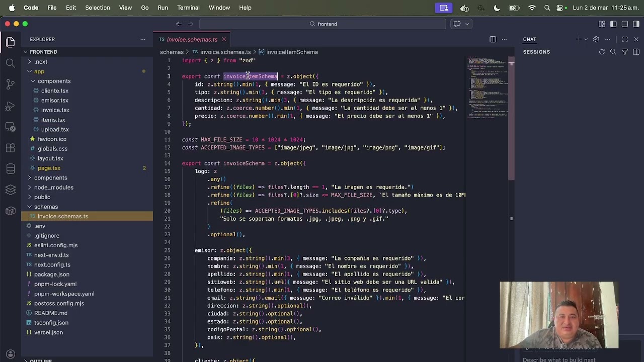
Task: Open the container box icon in activity bar
Action: (11, 211)
